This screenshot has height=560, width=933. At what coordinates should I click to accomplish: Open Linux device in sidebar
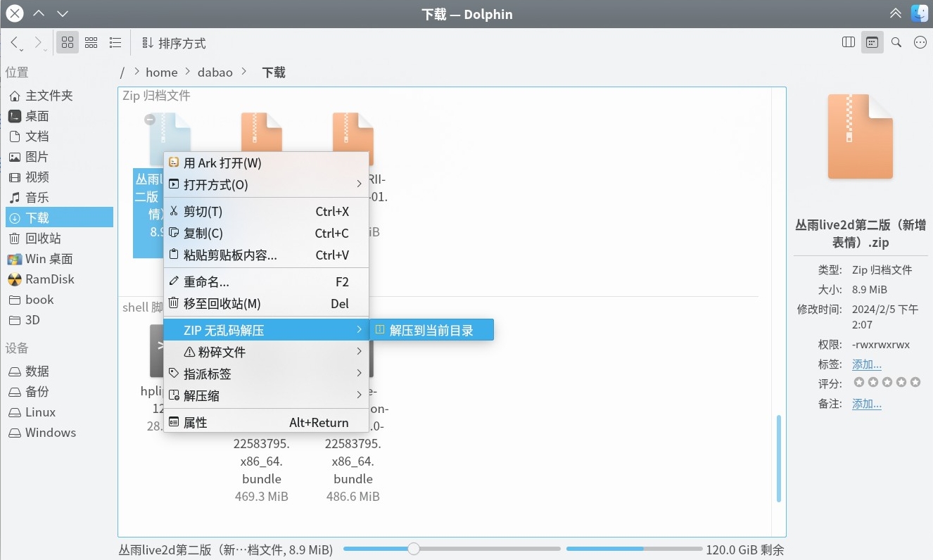pos(59,412)
